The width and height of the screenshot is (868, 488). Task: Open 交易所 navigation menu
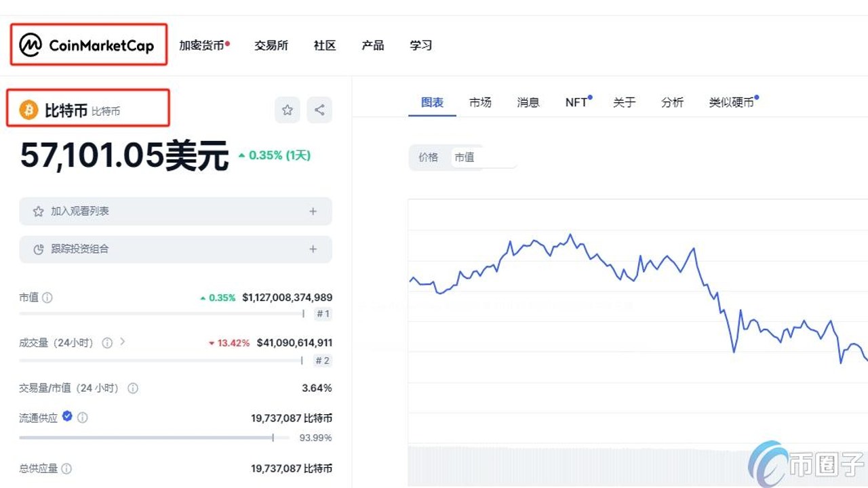pyautogui.click(x=271, y=45)
